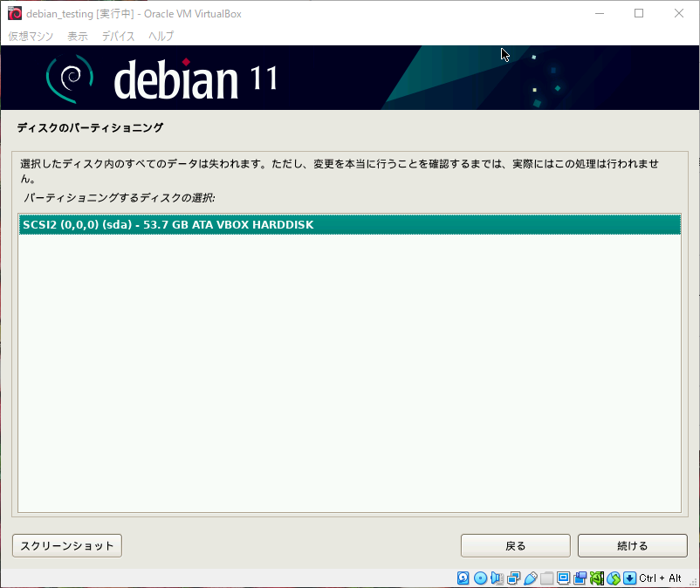Open the デバイス menu
700x588 pixels.
point(119,36)
